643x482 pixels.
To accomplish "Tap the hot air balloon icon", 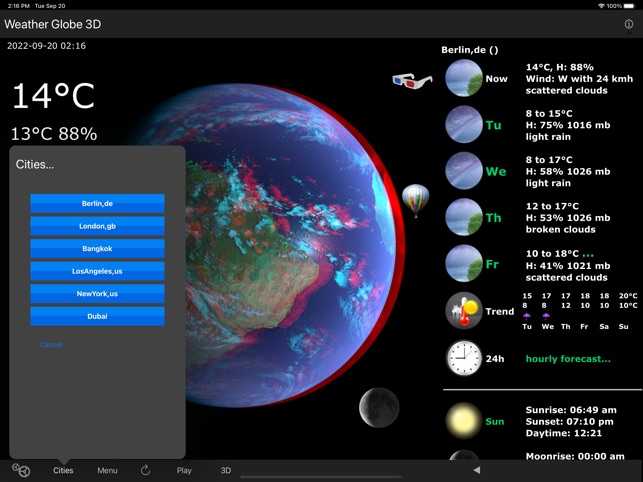I will (415, 200).
